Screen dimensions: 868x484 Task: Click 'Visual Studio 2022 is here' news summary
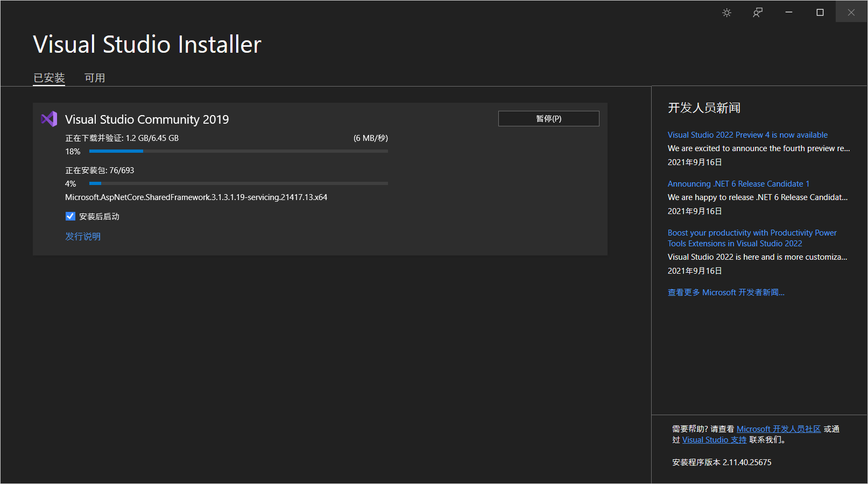[757, 257]
